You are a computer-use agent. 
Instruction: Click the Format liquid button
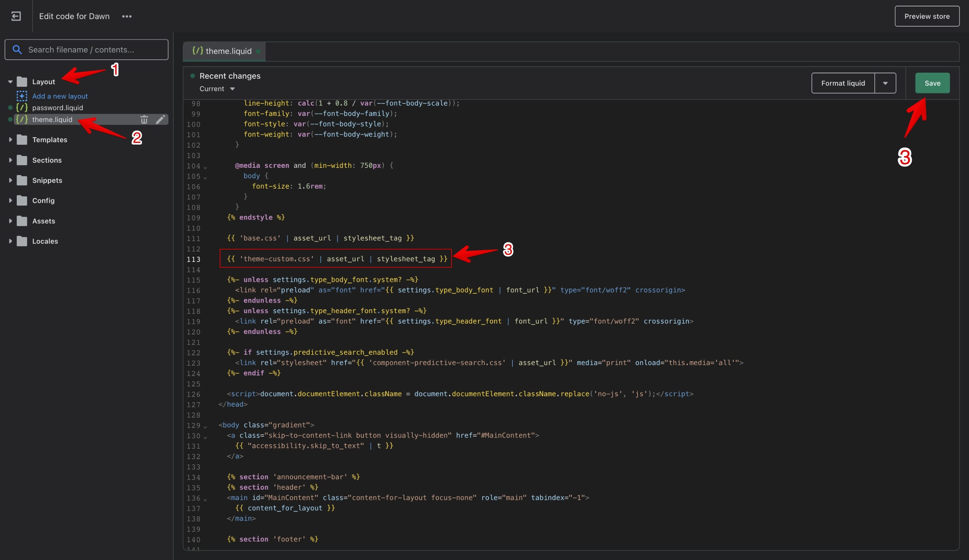[843, 83]
